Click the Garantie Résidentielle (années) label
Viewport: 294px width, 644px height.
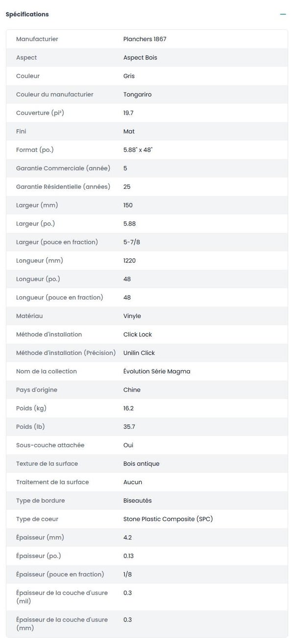click(63, 187)
